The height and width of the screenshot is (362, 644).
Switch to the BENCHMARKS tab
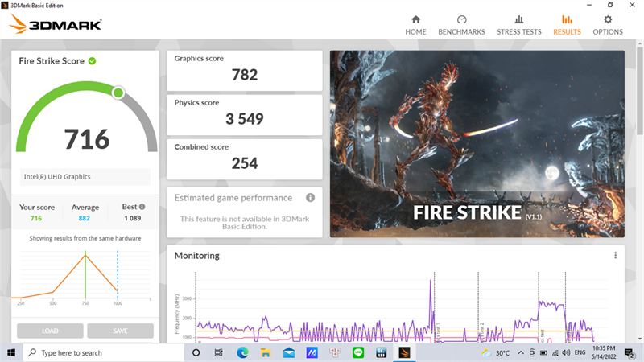(x=461, y=25)
